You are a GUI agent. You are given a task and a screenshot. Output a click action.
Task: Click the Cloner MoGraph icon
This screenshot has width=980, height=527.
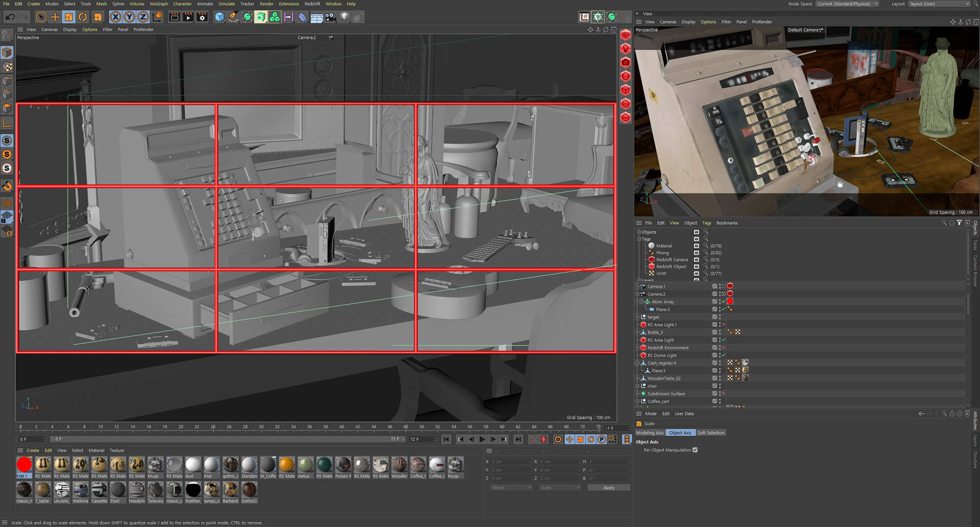275,17
